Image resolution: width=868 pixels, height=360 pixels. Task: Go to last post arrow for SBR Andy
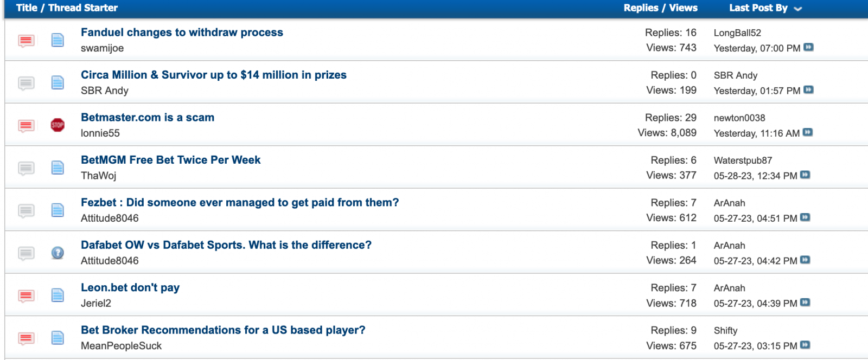[x=808, y=89]
